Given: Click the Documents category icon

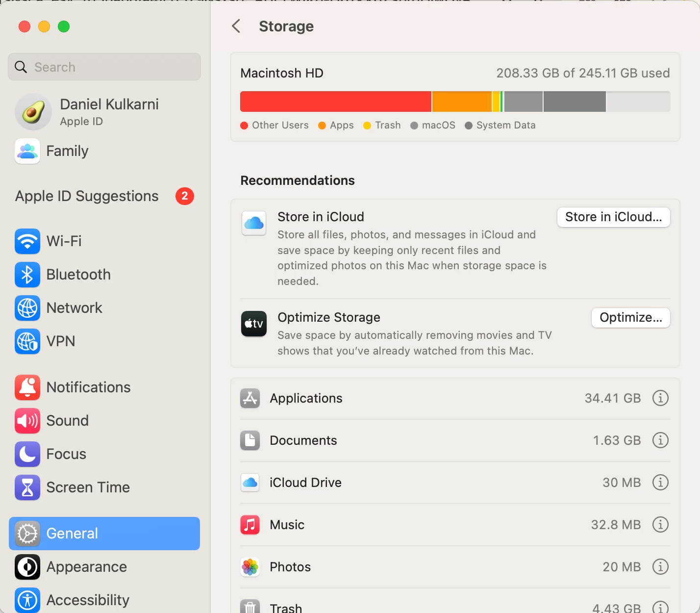Looking at the screenshot, I should pos(250,440).
